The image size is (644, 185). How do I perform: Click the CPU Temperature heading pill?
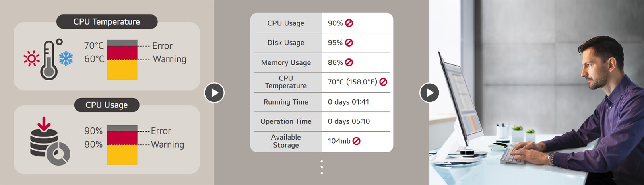pyautogui.click(x=107, y=22)
